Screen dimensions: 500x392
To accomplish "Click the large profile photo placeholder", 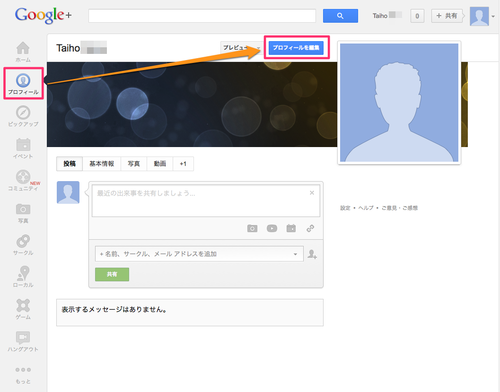I will [399, 103].
